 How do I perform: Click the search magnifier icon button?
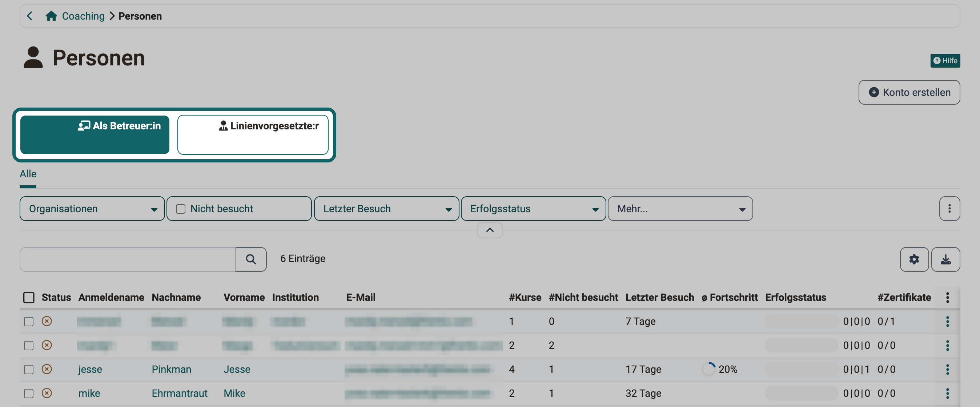pos(251,259)
